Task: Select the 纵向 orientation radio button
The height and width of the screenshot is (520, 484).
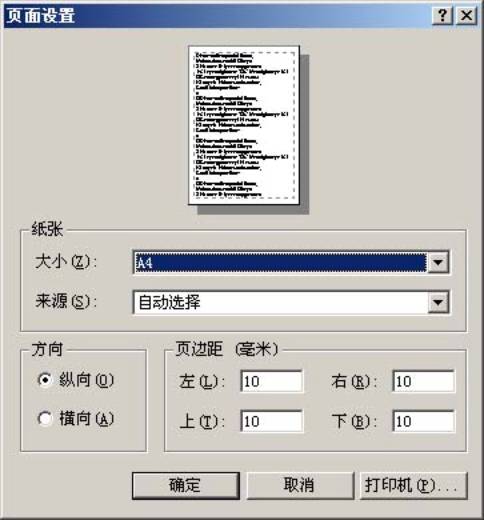Action: pyautogui.click(x=45, y=380)
